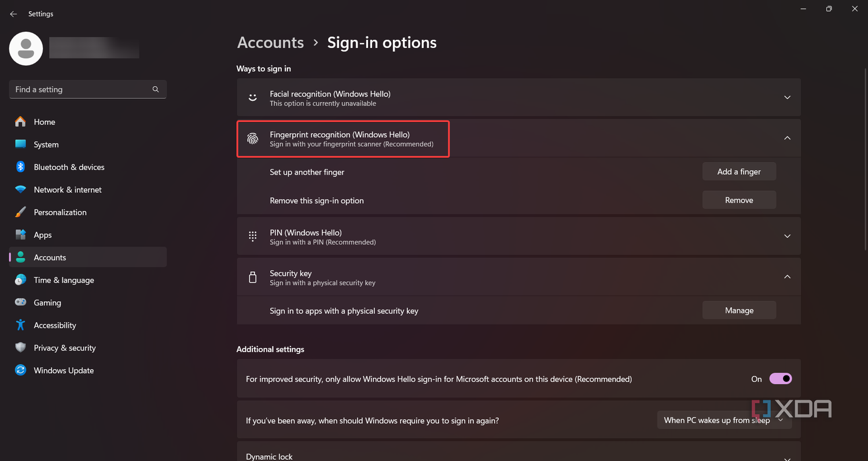This screenshot has height=461, width=868.
Task: Click the Accessibility figure icon
Action: [21, 324]
